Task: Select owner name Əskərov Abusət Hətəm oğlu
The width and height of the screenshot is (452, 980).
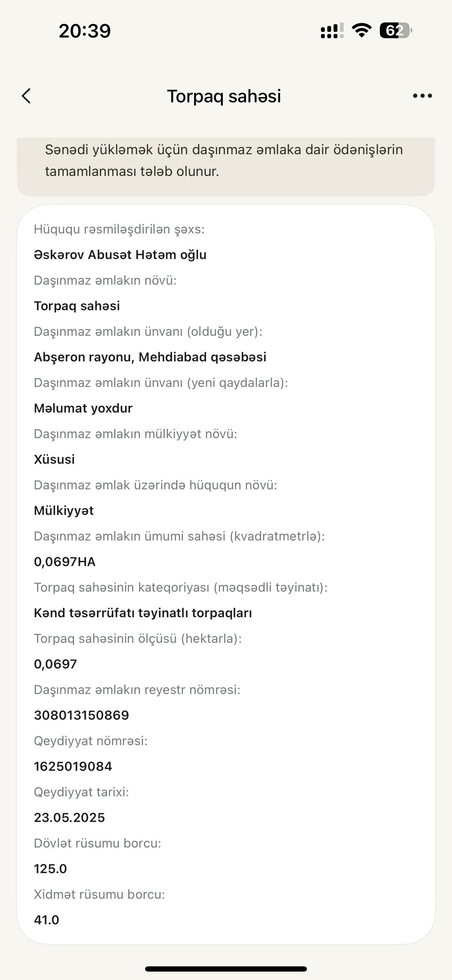Action: (120, 254)
